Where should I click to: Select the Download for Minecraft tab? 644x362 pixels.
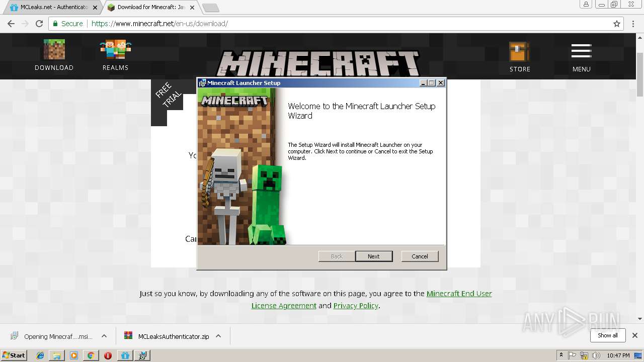point(151,8)
